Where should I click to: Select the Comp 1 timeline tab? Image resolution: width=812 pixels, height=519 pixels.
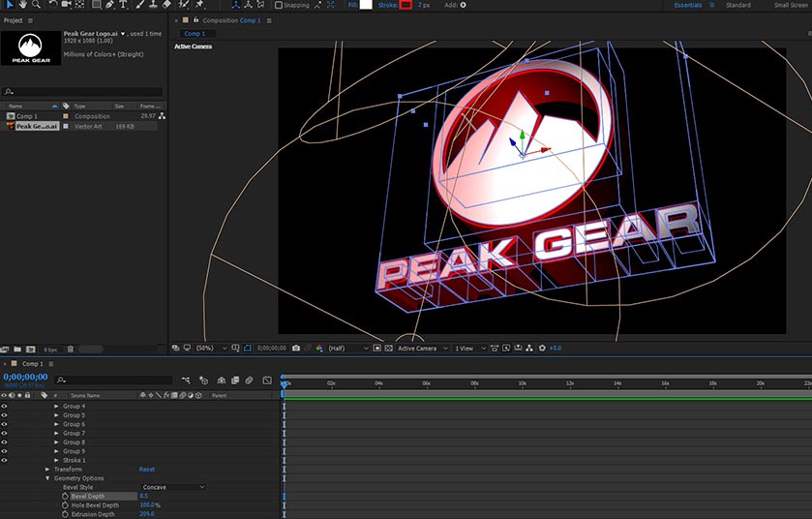(33, 364)
